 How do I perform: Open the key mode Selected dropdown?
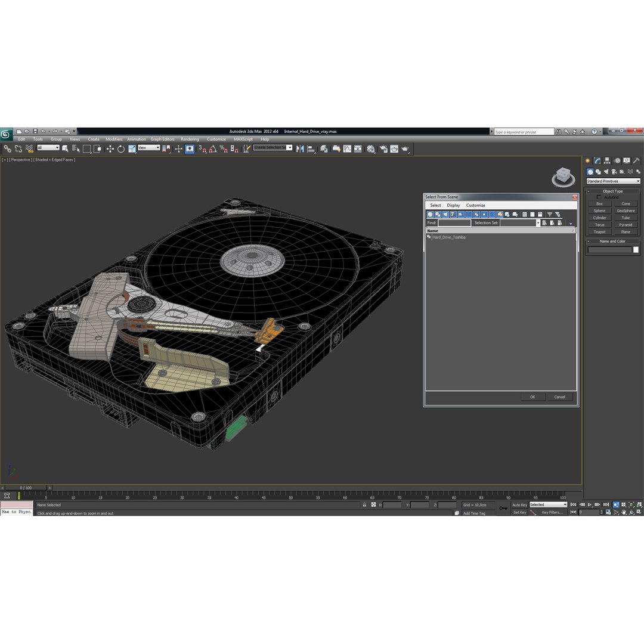(x=549, y=505)
